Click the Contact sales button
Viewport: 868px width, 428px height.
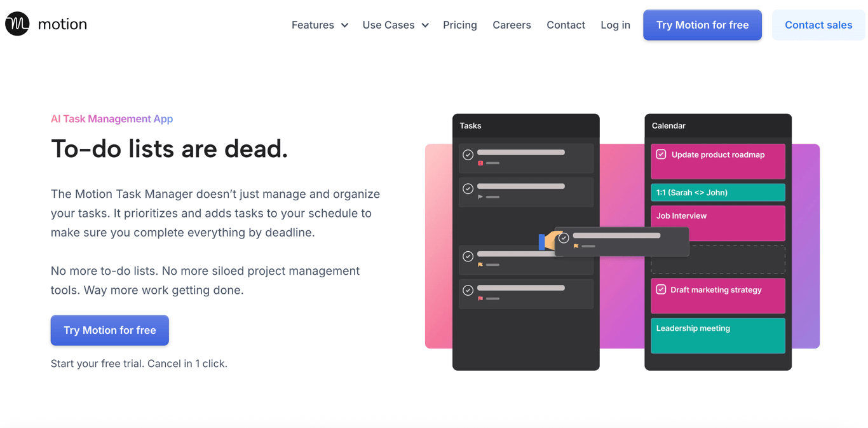[x=818, y=25]
